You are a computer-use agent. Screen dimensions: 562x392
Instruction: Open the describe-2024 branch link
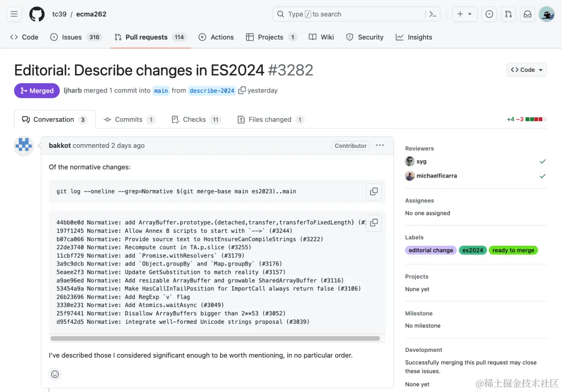click(212, 90)
